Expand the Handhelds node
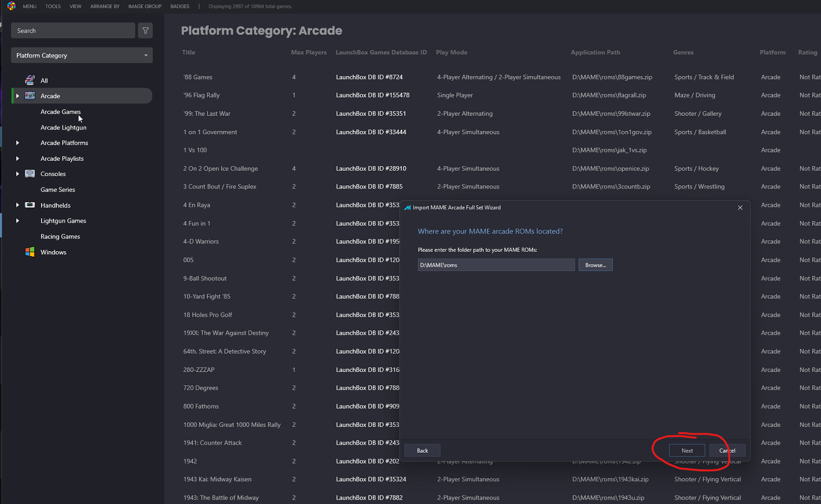Screen dimensions: 821x504 click(18, 205)
